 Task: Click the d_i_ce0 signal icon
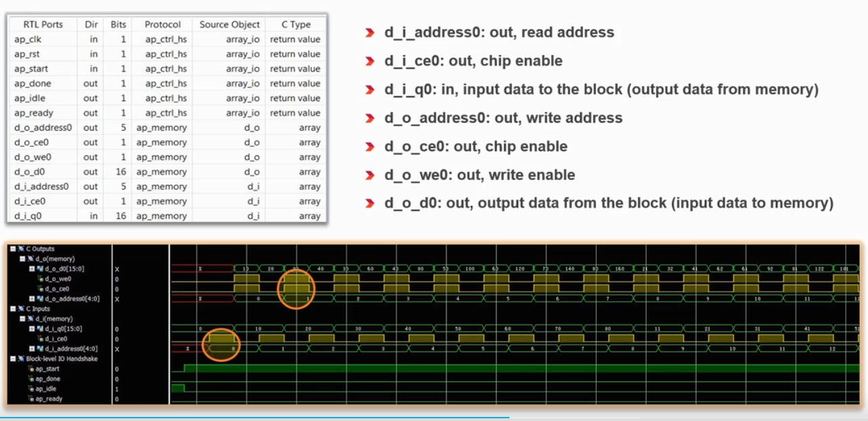[40, 338]
